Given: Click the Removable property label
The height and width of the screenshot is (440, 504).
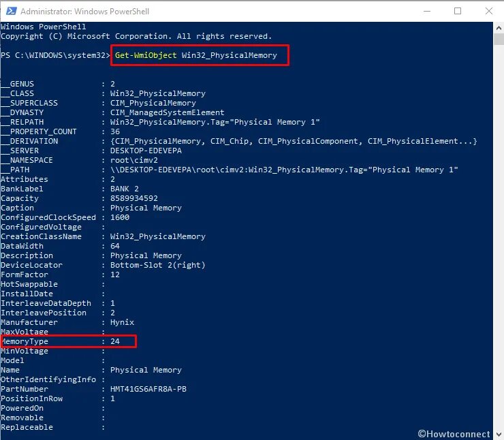Looking at the screenshot, I should click(22, 418).
